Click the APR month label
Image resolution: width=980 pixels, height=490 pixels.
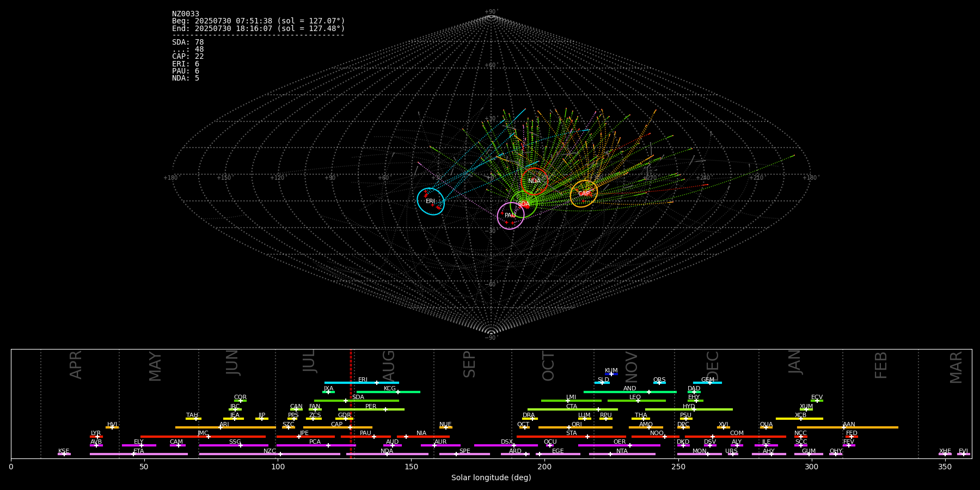[x=76, y=365]
